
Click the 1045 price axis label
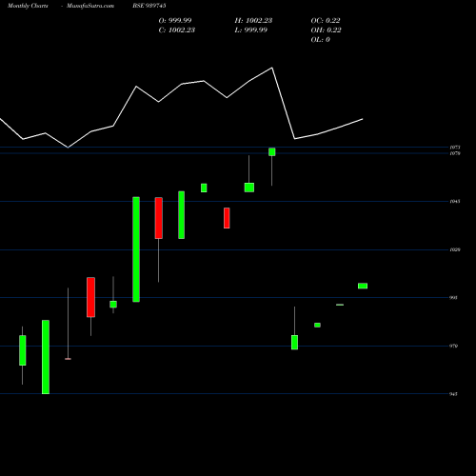pyautogui.click(x=455, y=201)
